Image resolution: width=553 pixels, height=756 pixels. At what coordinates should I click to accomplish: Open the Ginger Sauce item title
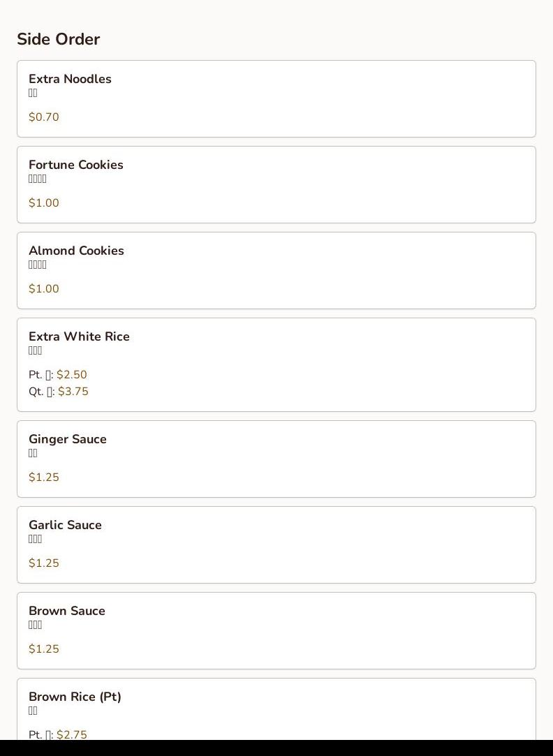pyautogui.click(x=68, y=439)
